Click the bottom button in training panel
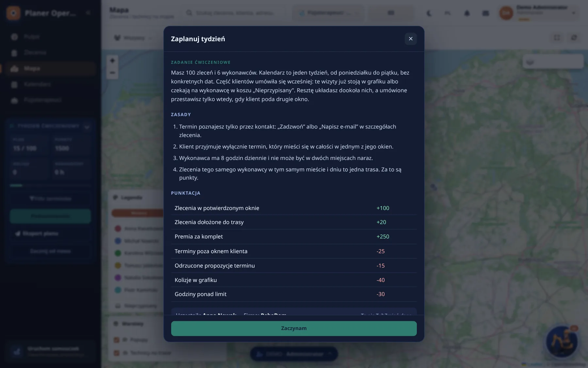This screenshot has width=588, height=368. click(50, 251)
